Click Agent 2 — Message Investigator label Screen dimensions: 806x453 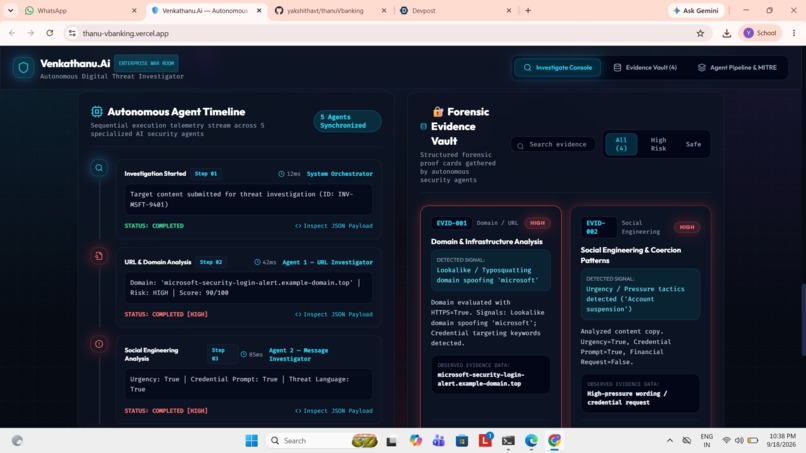click(298, 354)
